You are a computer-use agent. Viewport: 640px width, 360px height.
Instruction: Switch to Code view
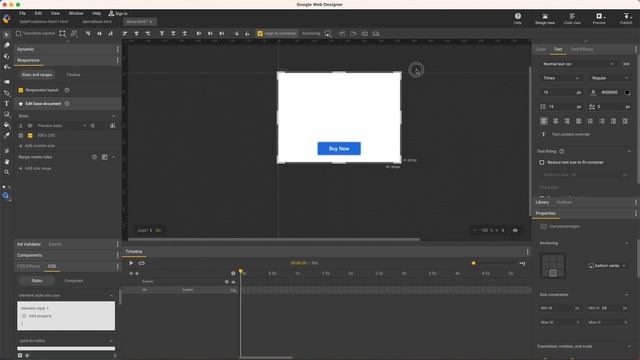572,18
